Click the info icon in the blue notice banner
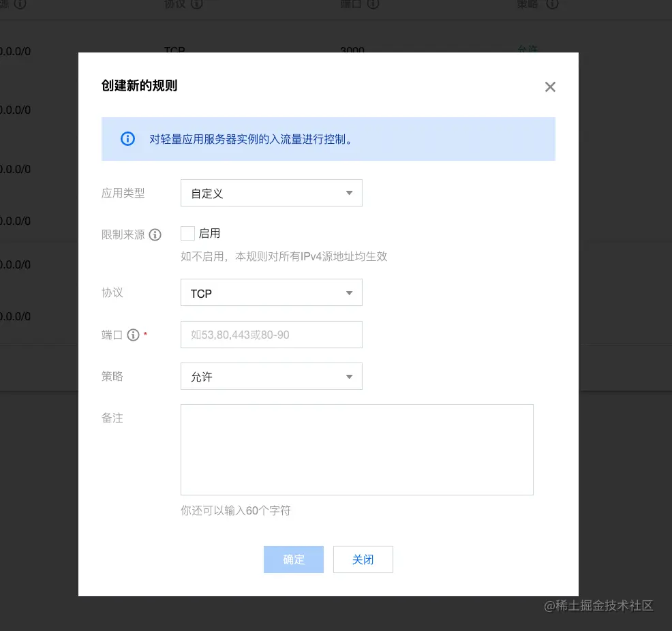Image resolution: width=672 pixels, height=631 pixels. pos(127,138)
